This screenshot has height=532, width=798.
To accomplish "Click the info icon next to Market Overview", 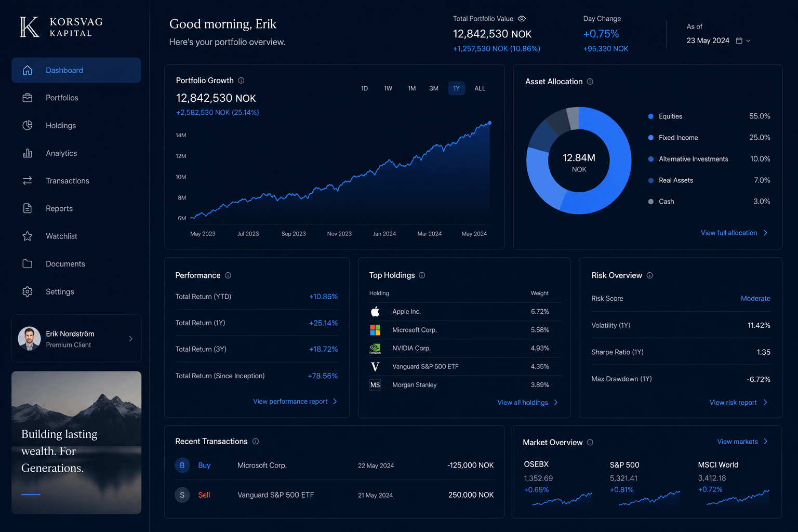I will coord(590,442).
